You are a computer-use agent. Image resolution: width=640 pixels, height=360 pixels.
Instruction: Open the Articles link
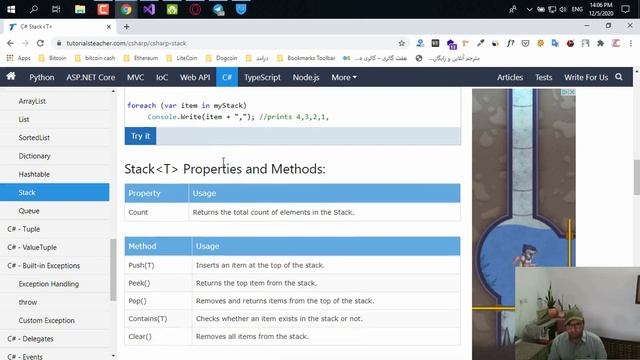pyautogui.click(x=510, y=77)
